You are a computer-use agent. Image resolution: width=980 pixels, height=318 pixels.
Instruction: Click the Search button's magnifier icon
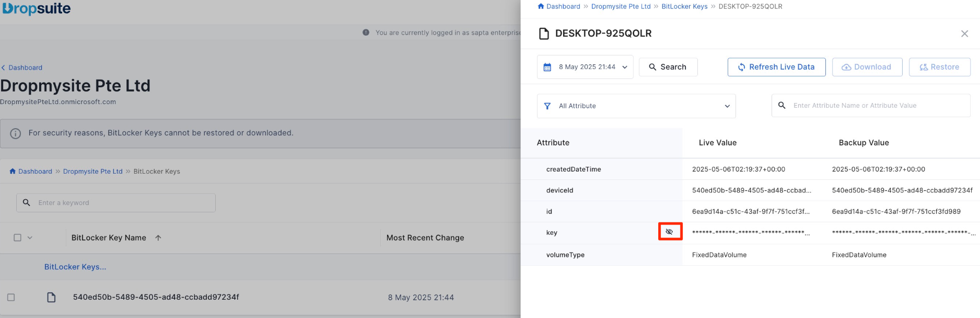point(652,67)
